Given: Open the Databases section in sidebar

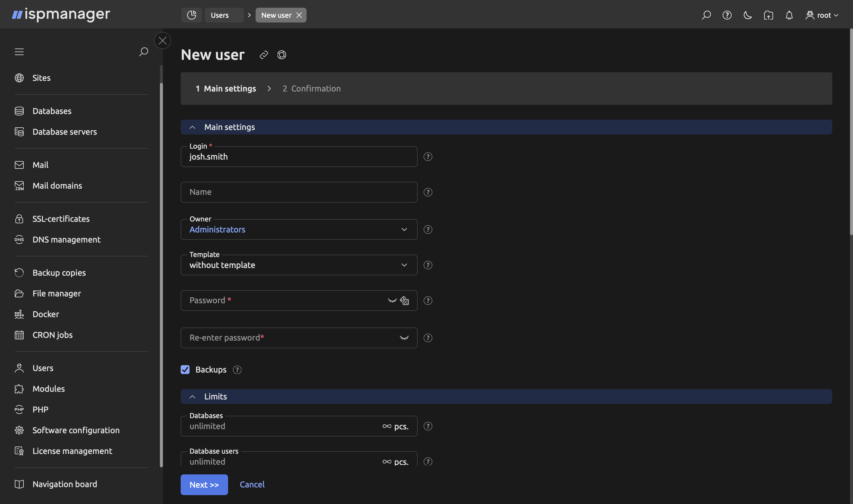Looking at the screenshot, I should point(52,111).
